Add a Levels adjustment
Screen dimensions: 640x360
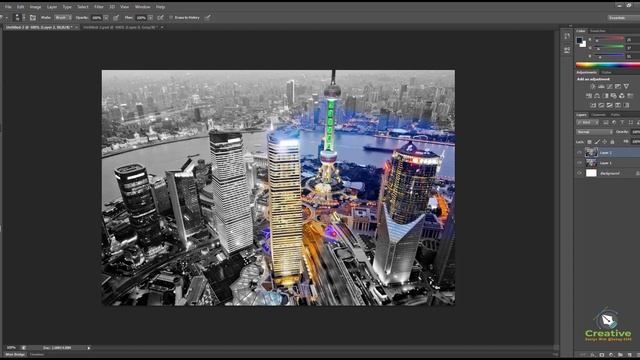(601, 87)
